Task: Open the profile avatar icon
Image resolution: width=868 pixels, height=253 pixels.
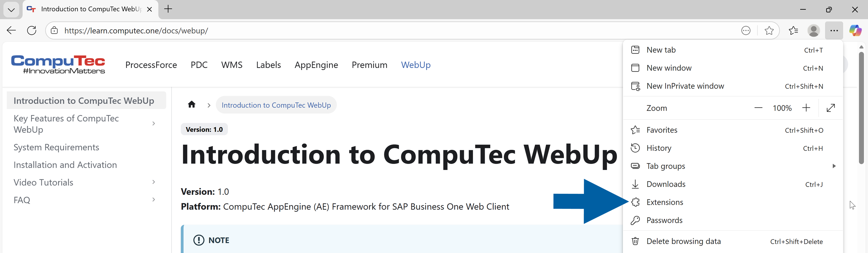Action: pos(813,31)
